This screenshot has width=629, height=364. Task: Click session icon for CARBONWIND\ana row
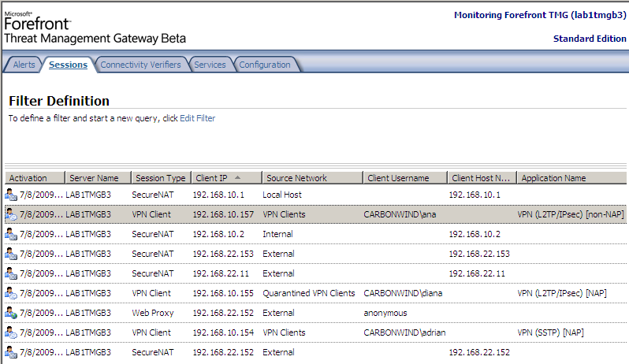pyautogui.click(x=11, y=214)
